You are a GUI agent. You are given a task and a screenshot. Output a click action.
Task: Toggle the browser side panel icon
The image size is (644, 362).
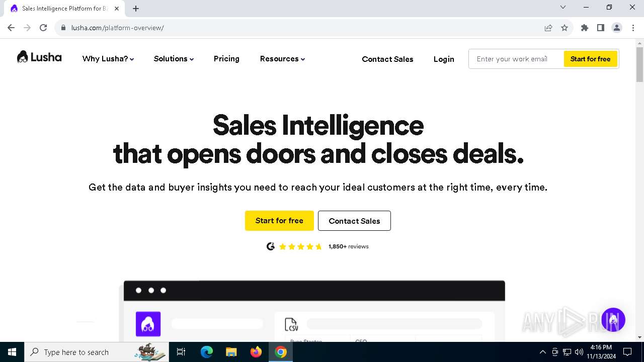(x=601, y=28)
